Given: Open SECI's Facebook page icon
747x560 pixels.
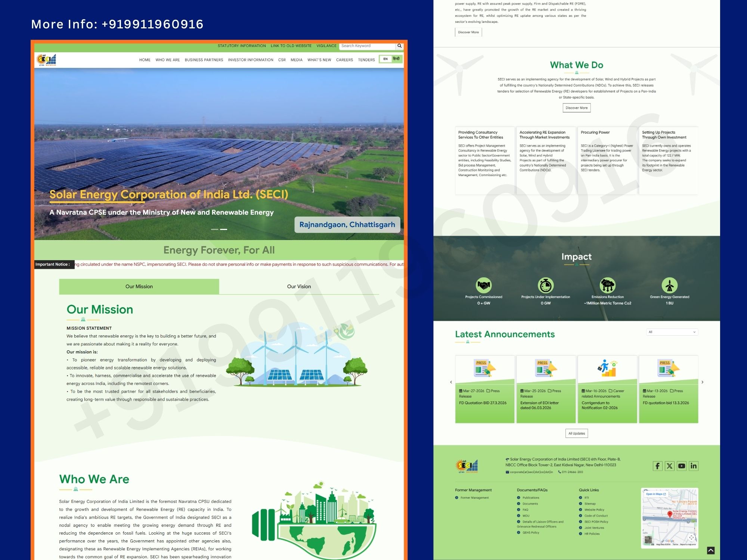Looking at the screenshot, I should tap(657, 466).
